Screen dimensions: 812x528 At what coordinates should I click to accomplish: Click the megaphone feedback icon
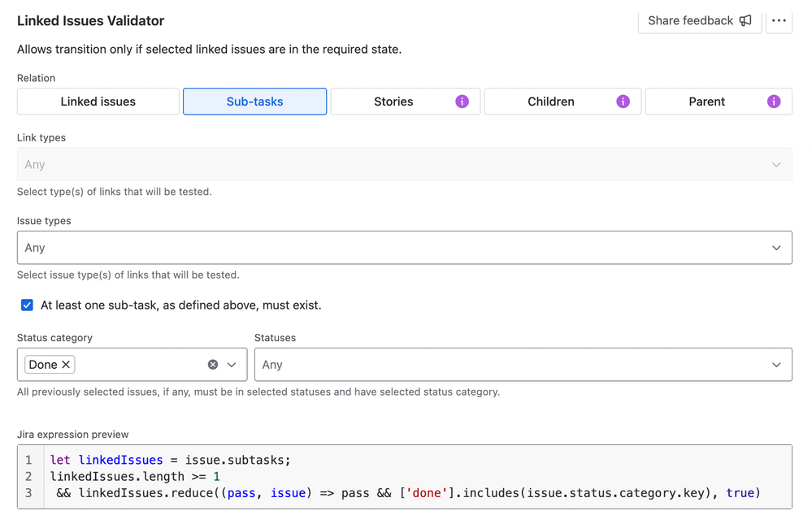(745, 20)
